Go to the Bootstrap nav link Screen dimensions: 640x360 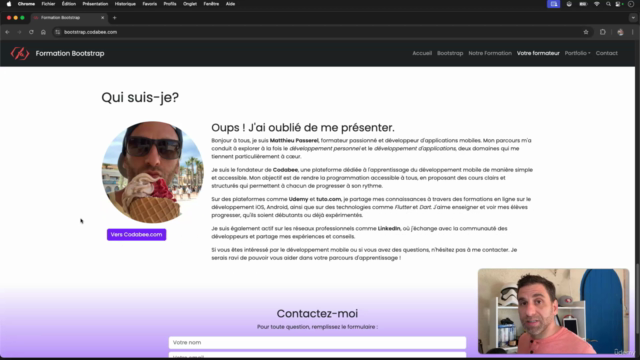point(450,53)
